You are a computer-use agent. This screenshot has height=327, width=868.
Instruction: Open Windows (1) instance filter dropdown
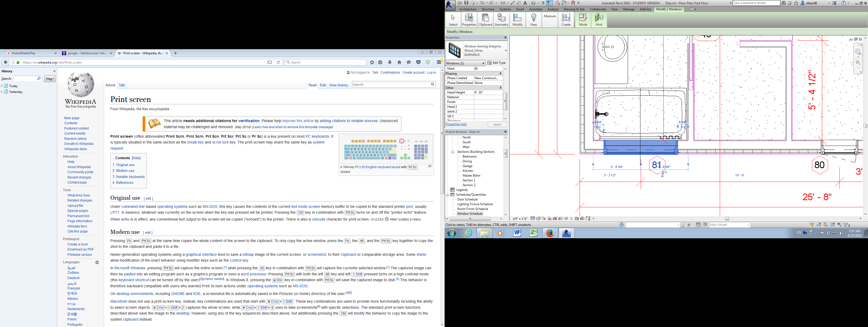(x=483, y=63)
